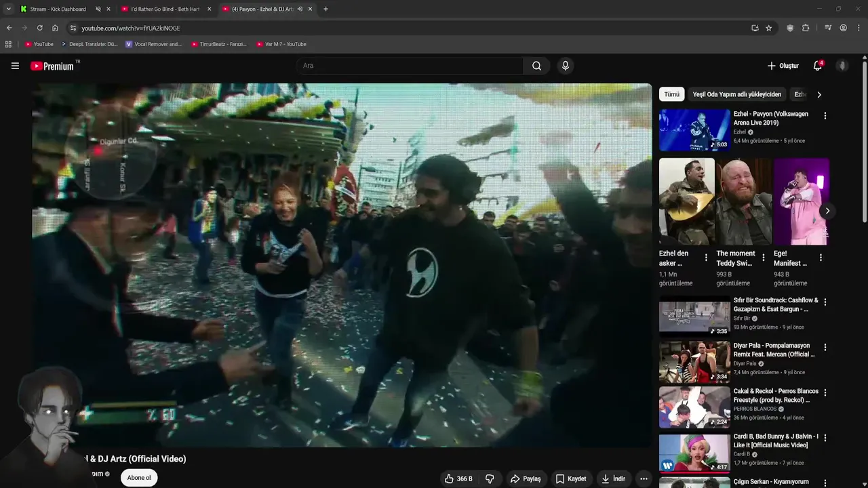Open Chrome three-dot menu
The width and height of the screenshot is (868, 488).
(x=859, y=28)
